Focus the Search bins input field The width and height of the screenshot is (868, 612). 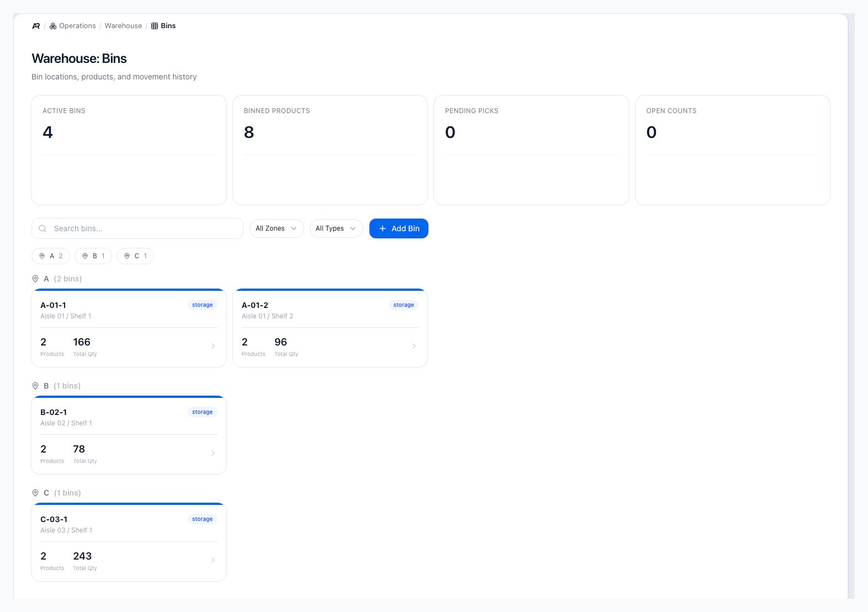tap(137, 228)
